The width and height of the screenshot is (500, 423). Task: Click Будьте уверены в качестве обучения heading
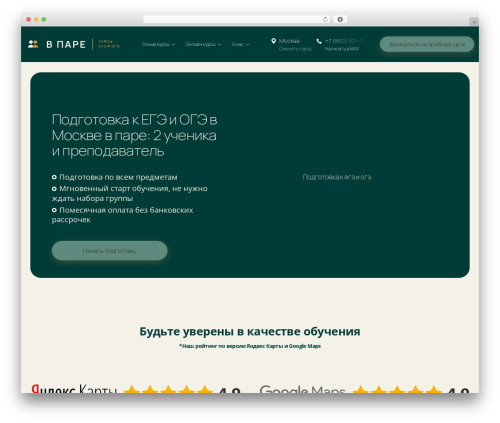(x=250, y=331)
